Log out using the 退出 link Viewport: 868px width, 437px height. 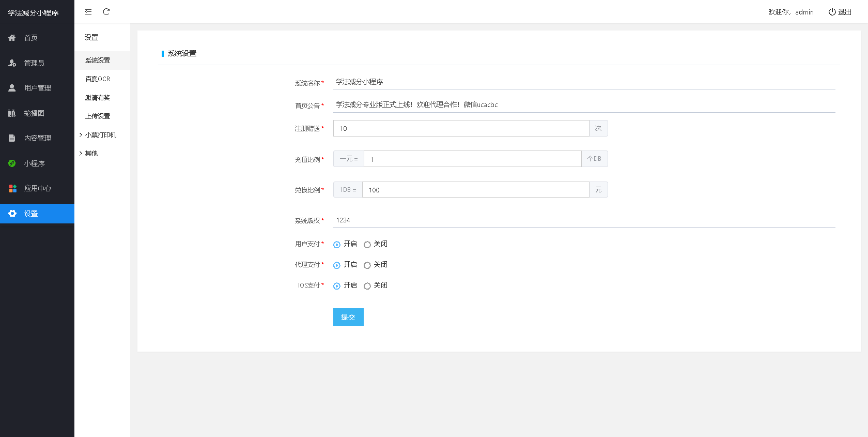click(x=840, y=12)
